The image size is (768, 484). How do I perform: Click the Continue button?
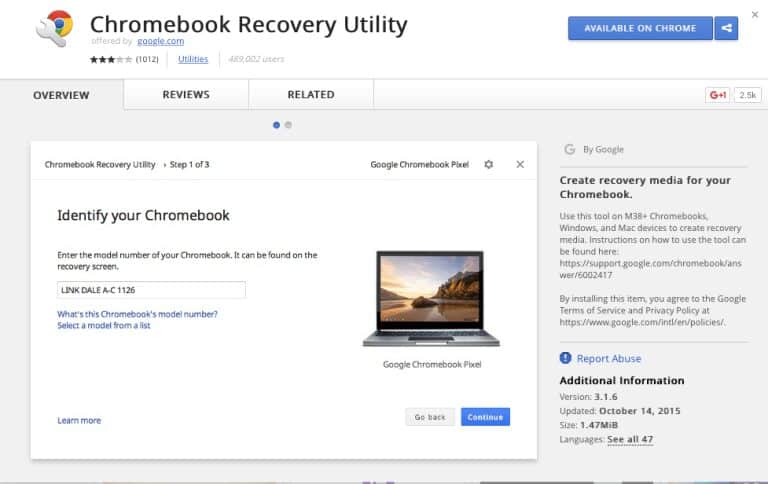point(485,417)
